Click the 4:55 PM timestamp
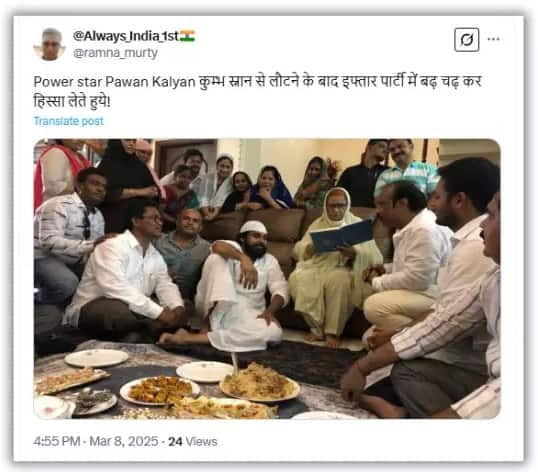Image resolution: width=538 pixels, height=472 pixels. [57, 441]
